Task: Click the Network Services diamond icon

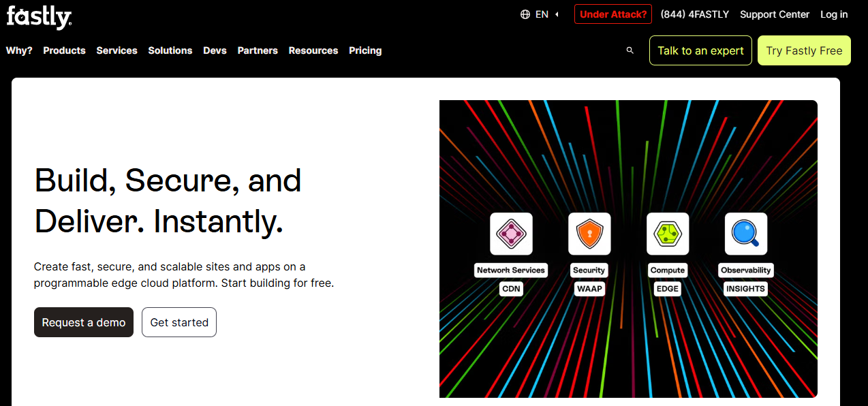Action: coord(511,234)
